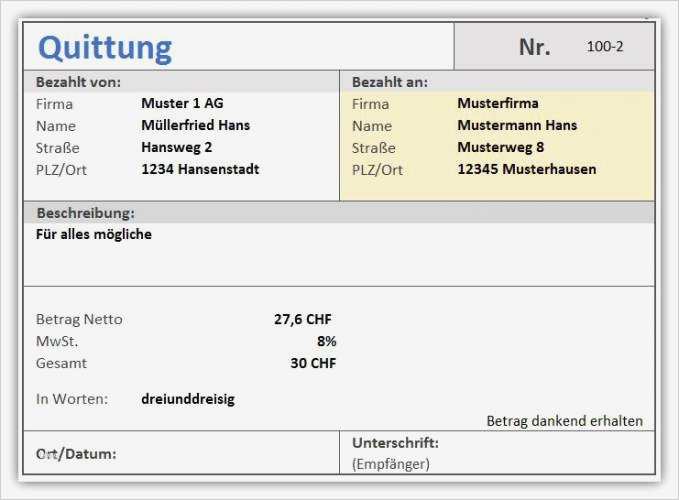Select the value 1234 Hansenstadt

200,169
